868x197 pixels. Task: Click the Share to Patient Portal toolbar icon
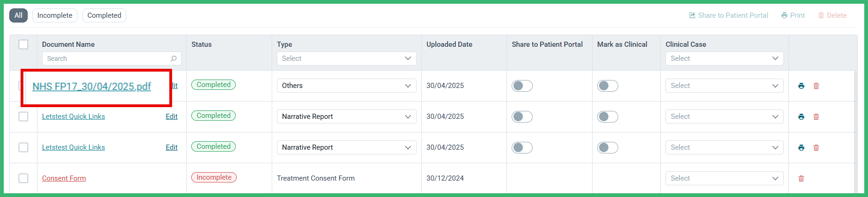click(692, 15)
